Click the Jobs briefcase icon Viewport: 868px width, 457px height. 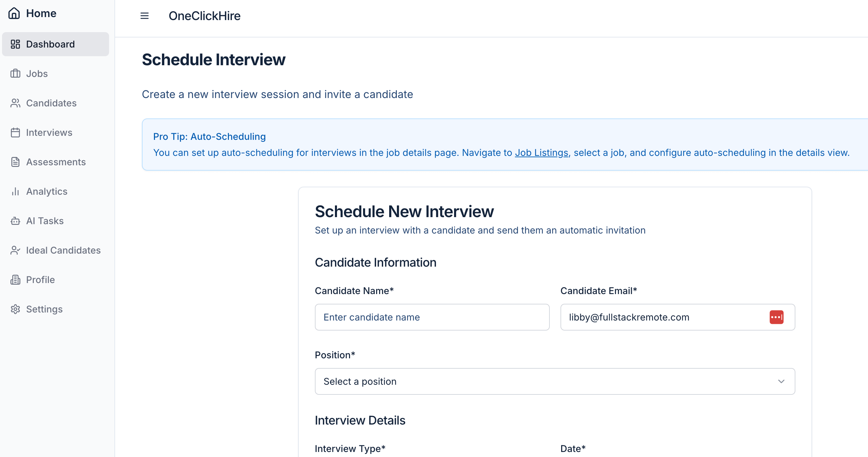(15, 73)
